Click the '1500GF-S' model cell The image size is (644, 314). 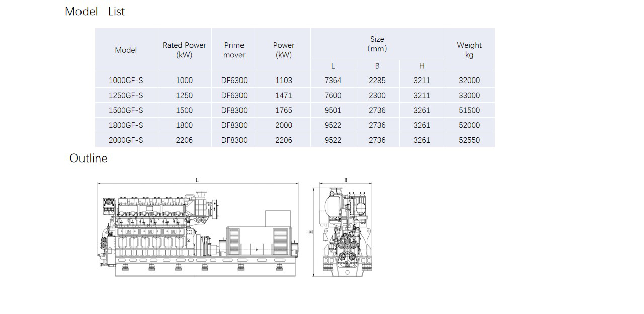click(x=126, y=110)
